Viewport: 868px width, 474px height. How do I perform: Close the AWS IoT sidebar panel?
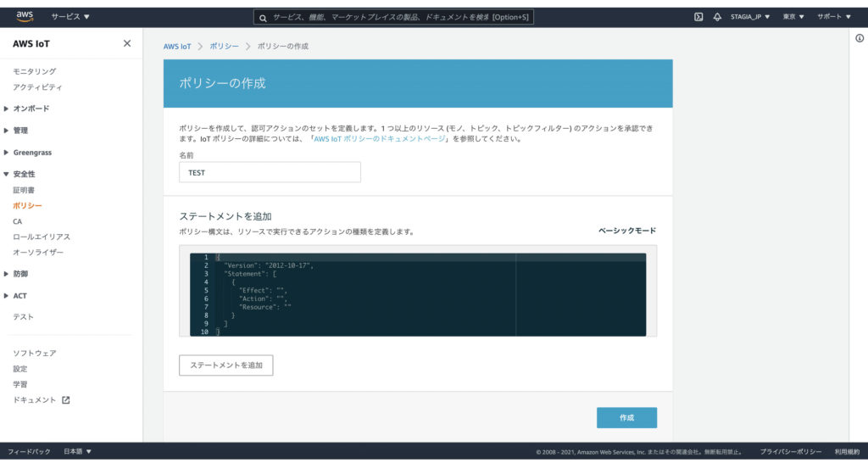(127, 43)
